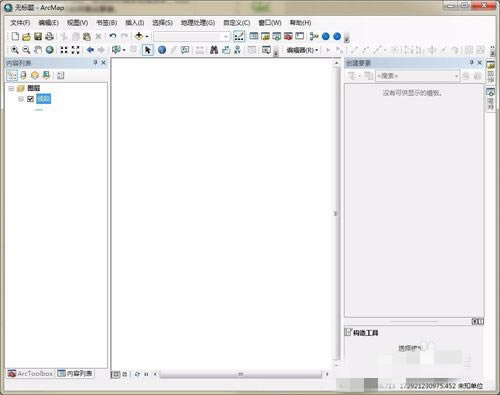This screenshot has height=395, width=500.
Task: Open the ArcToolbox window icon in toolbar
Action: pos(288,36)
